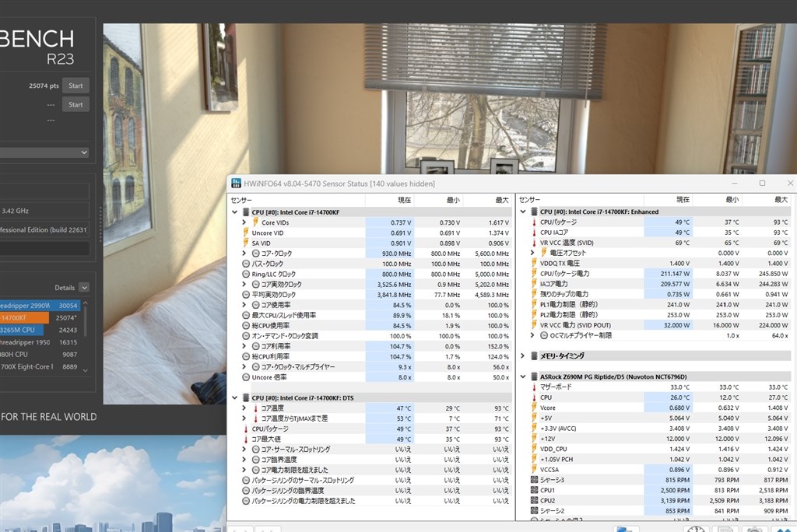Select the 700X Eight-Core ranking entry
The width and height of the screenshot is (797, 532).
pyautogui.click(x=40, y=366)
